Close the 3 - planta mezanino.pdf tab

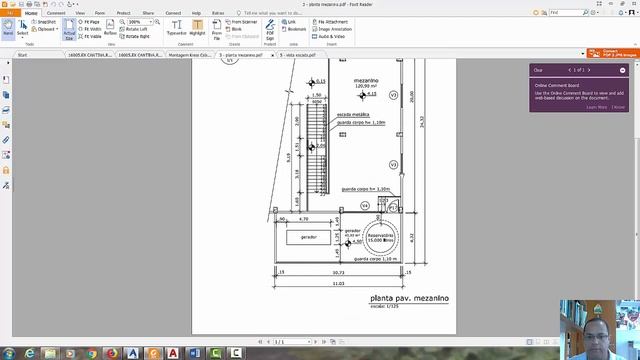point(273,55)
